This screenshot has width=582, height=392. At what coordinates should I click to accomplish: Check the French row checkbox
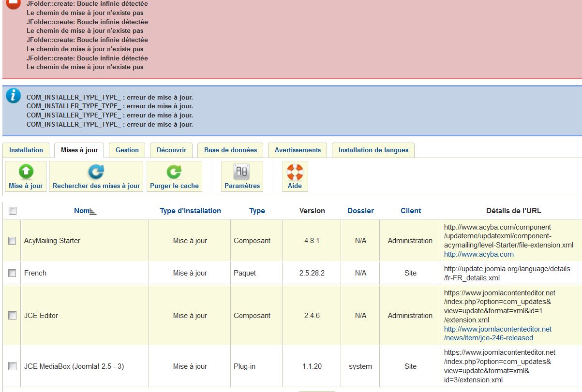coord(13,273)
